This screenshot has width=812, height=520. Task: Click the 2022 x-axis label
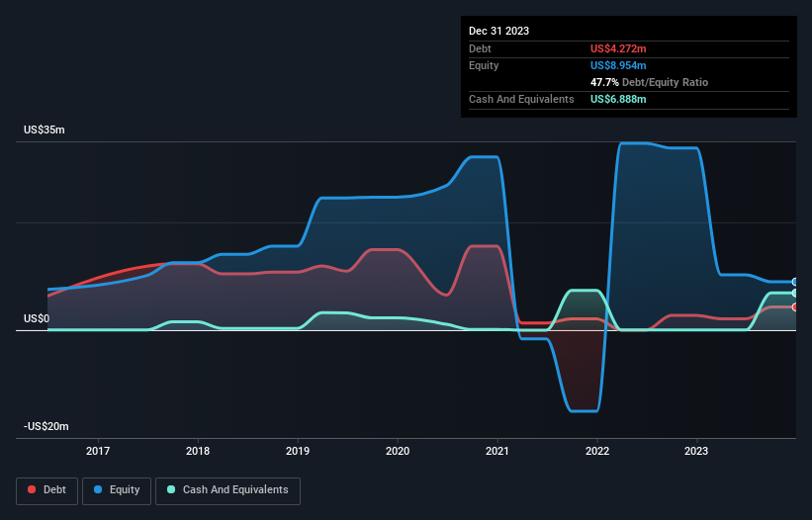[x=597, y=451]
